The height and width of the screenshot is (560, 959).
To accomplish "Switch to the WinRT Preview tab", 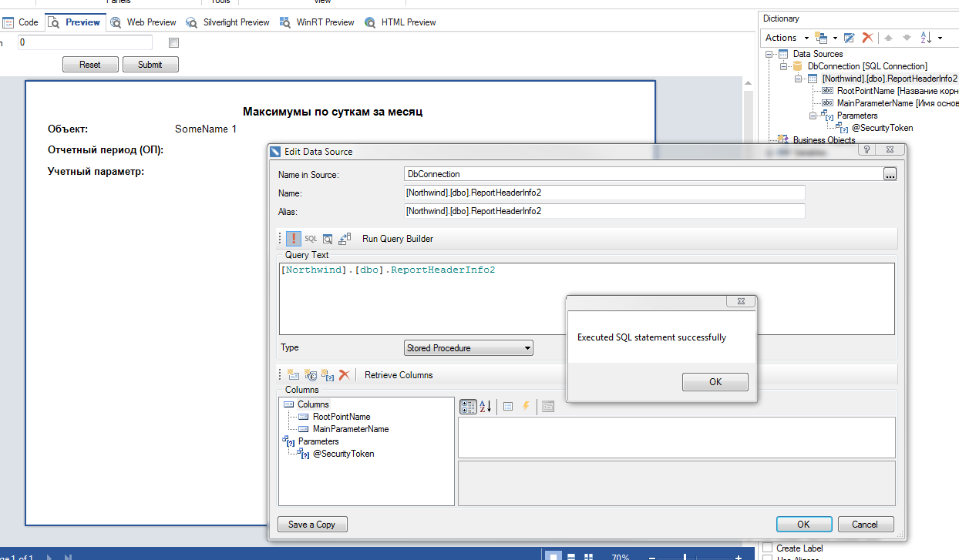I will coord(317,22).
